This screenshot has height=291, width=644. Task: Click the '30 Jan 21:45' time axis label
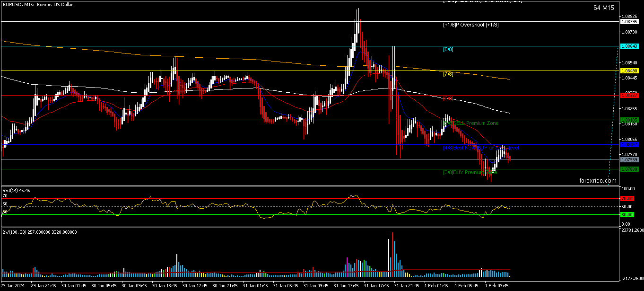225,286
